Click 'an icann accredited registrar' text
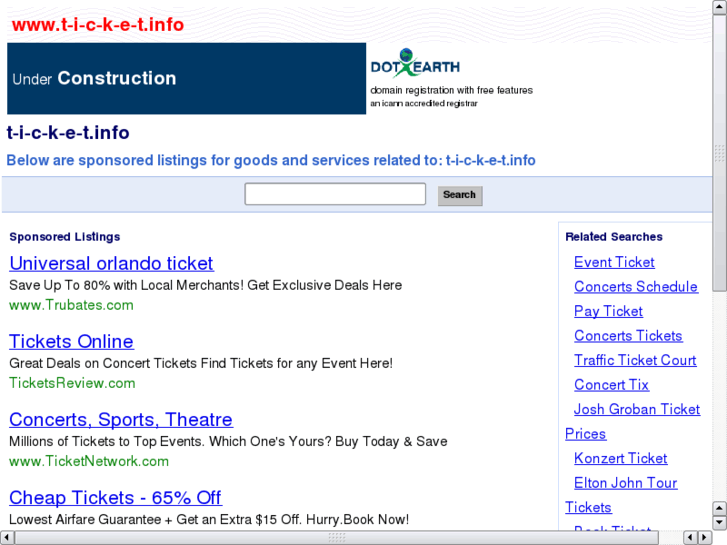The image size is (727, 545). pos(424,103)
